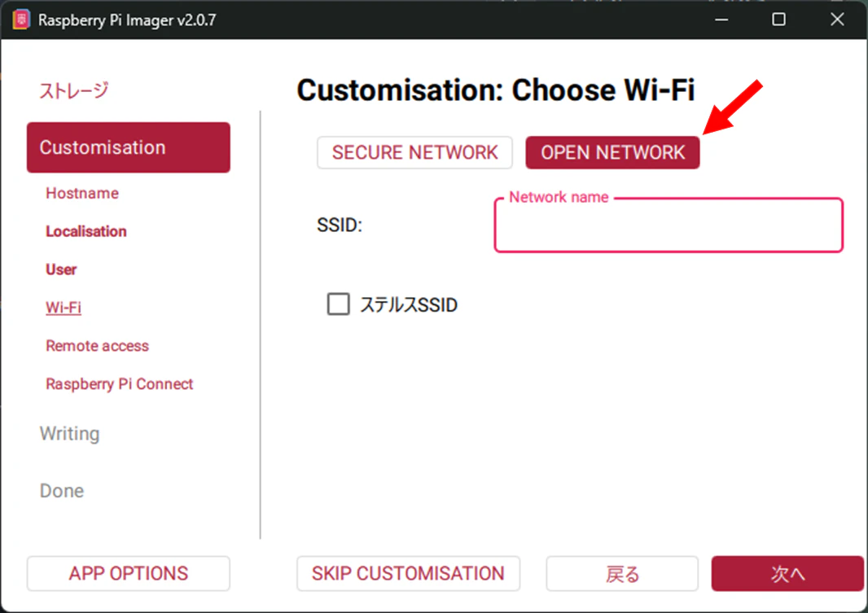Viewport: 868px width, 613px height.
Task: Open APP OPTIONS
Action: 129,574
